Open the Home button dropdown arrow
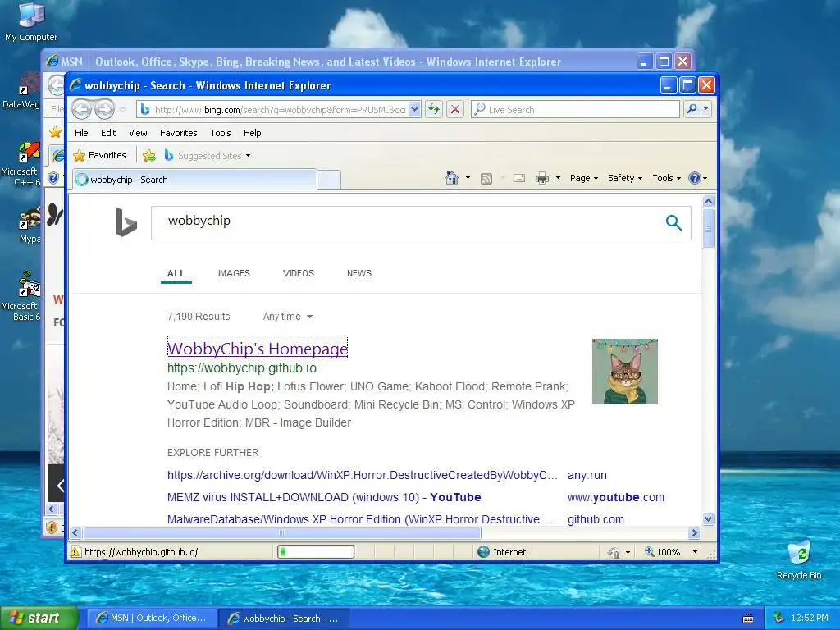This screenshot has width=840, height=630. pos(468,178)
